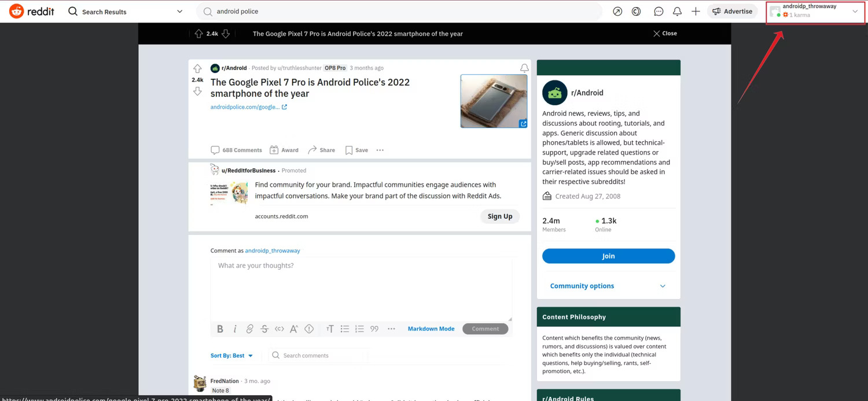Visit u/truthlesshunter's profile
This screenshot has width=868, height=401.
coord(298,68)
